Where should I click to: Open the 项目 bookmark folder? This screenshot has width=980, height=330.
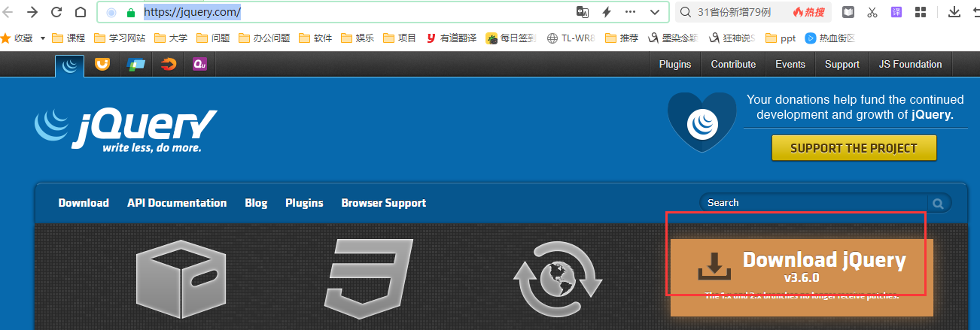(x=400, y=38)
